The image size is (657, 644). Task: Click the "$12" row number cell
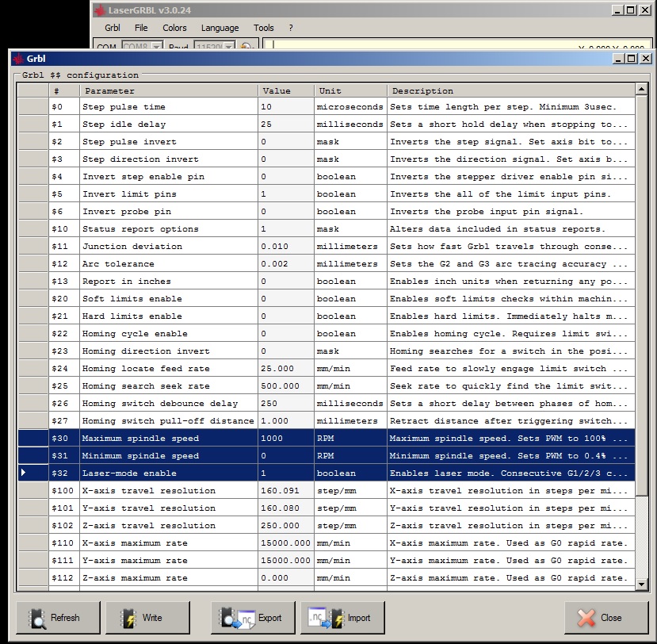pos(64,264)
